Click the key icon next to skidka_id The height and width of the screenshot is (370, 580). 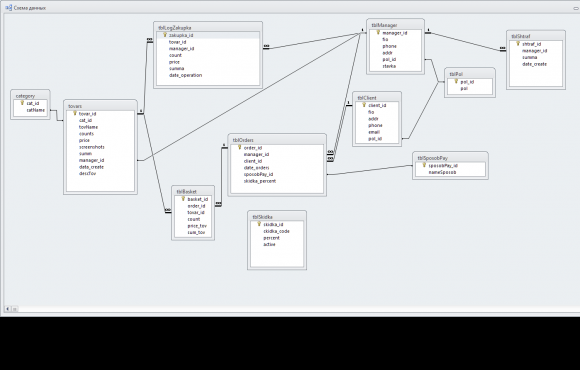point(259,224)
